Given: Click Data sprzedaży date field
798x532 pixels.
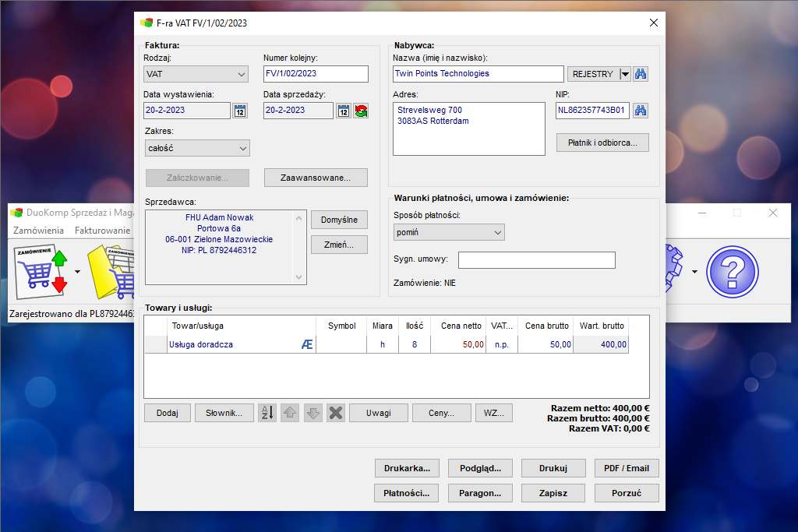Looking at the screenshot, I should [x=298, y=111].
